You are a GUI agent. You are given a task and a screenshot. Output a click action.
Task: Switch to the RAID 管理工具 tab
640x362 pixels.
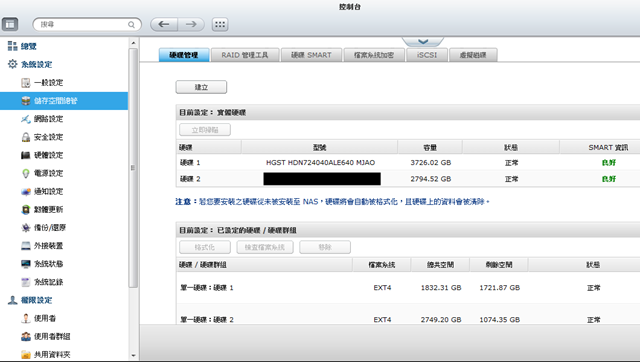tap(245, 55)
